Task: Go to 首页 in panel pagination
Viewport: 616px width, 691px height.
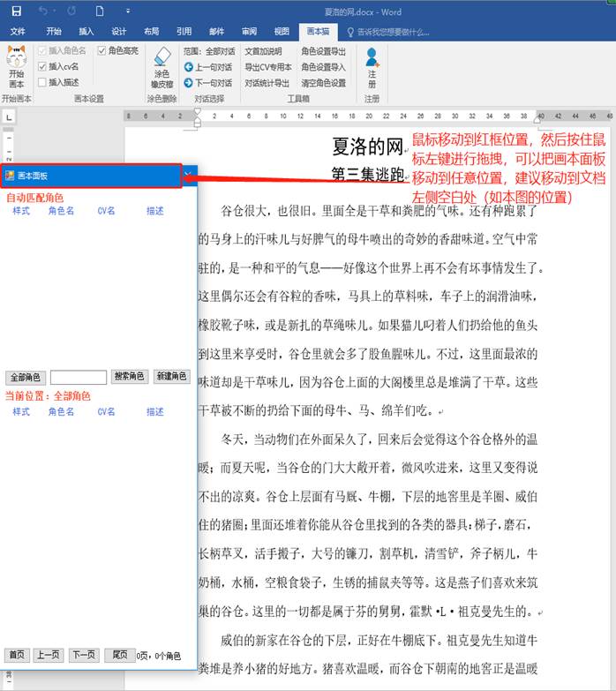Action: pos(17,655)
